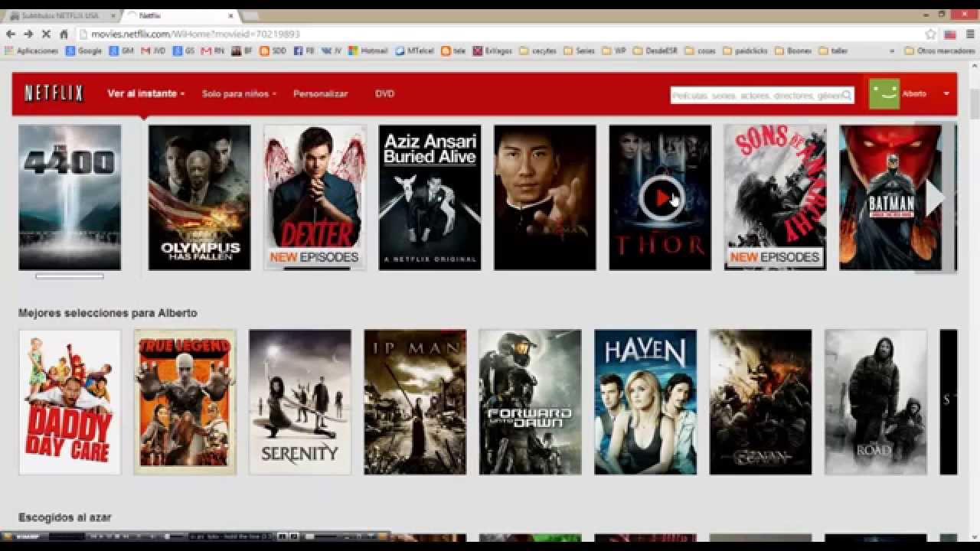Open the Olympus Has Fallen poster
The image size is (980, 551).
point(199,197)
